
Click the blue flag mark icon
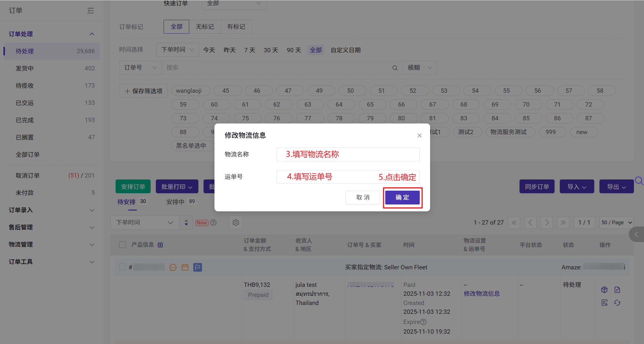198,267
